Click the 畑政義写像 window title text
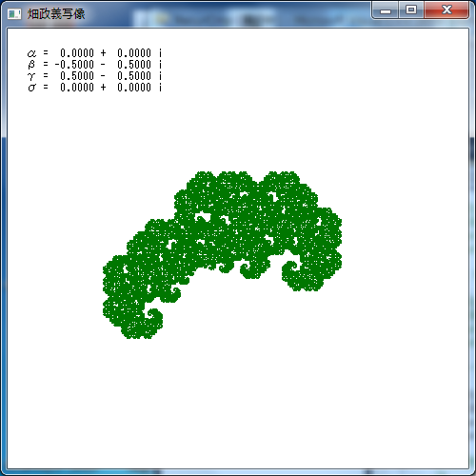 [x=56, y=14]
